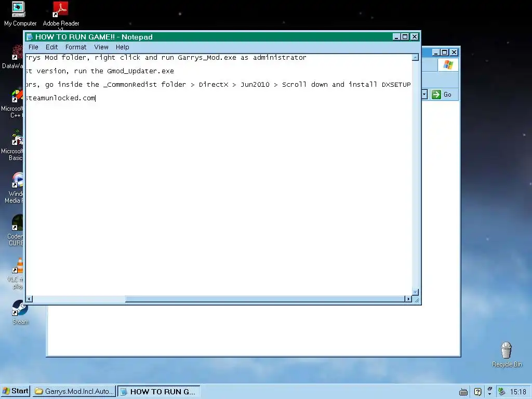Click Notepad horizontal scrollbar left arrow

[29, 299]
